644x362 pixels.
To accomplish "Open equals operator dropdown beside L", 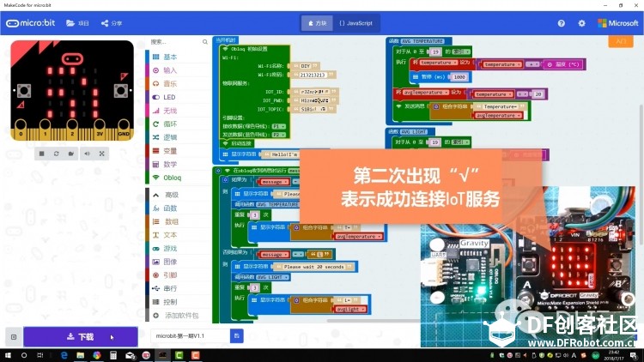I will [x=298, y=255].
